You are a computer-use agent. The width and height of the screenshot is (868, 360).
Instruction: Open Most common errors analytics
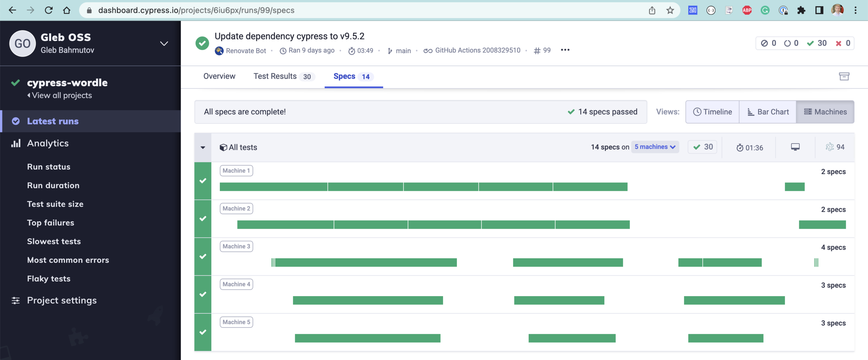point(68,260)
